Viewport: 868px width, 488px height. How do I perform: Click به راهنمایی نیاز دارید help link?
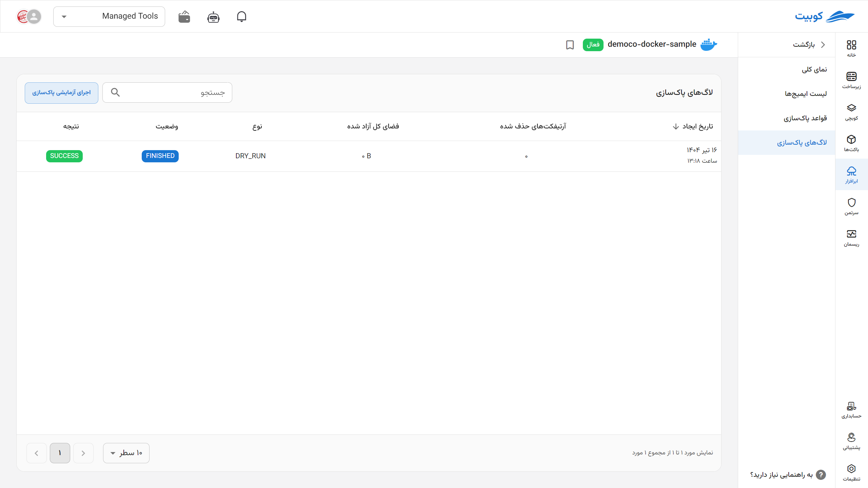[781, 475]
